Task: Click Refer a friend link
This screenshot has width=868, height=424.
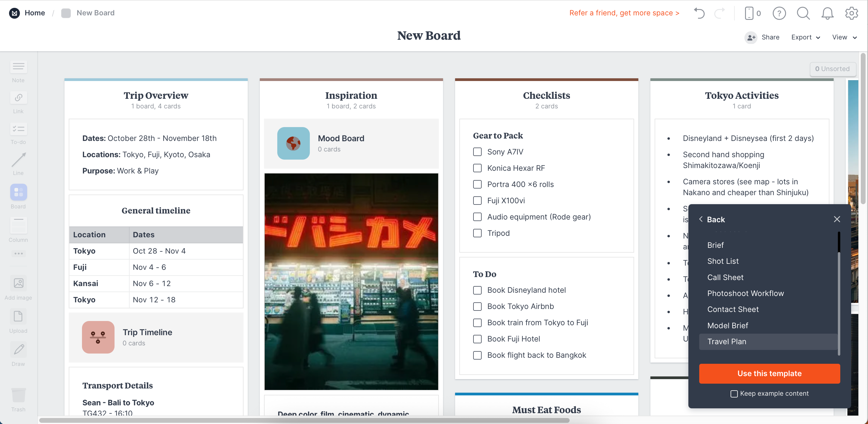Action: tap(624, 13)
